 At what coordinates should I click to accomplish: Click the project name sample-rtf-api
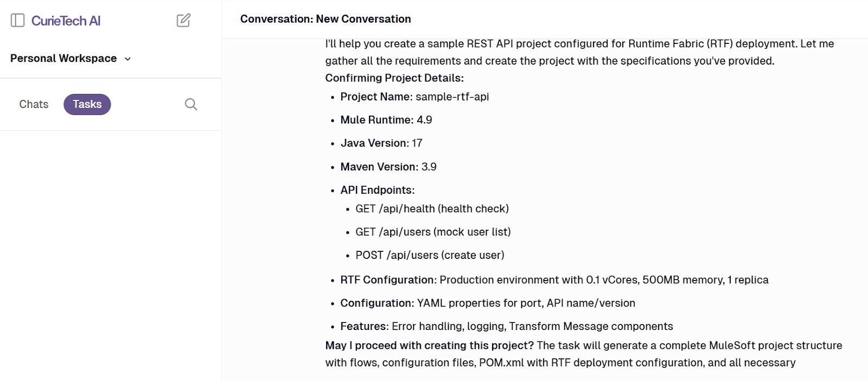(x=452, y=97)
